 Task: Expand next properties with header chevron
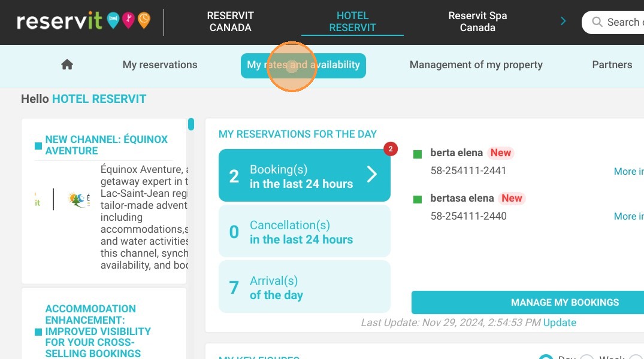[563, 21]
